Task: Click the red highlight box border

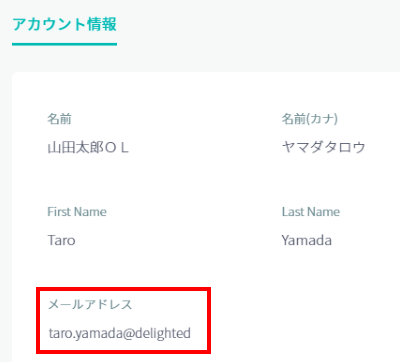Action: click(x=123, y=289)
